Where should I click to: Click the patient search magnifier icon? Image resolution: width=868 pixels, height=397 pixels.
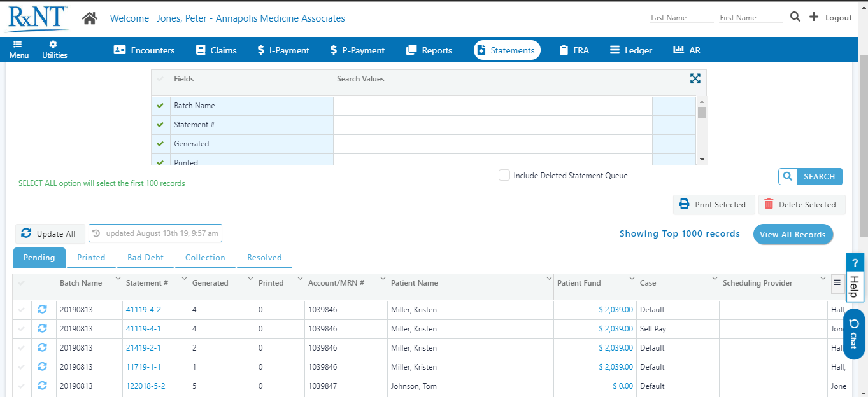tap(795, 17)
